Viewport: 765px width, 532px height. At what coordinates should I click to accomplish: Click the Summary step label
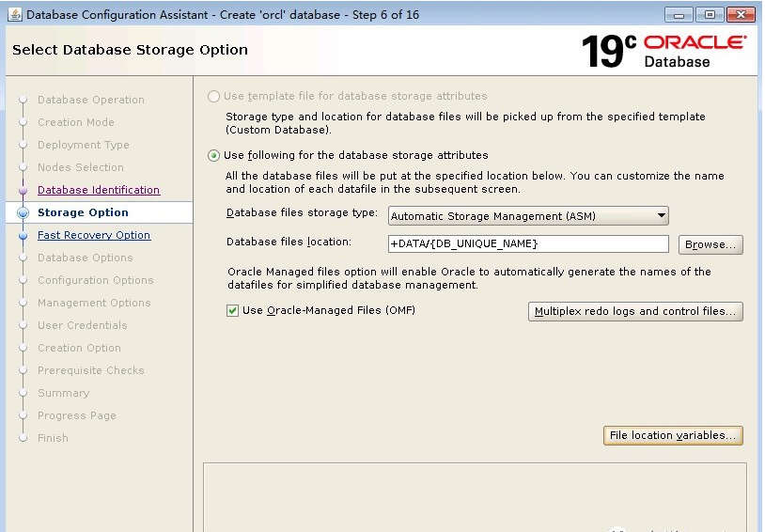point(63,393)
